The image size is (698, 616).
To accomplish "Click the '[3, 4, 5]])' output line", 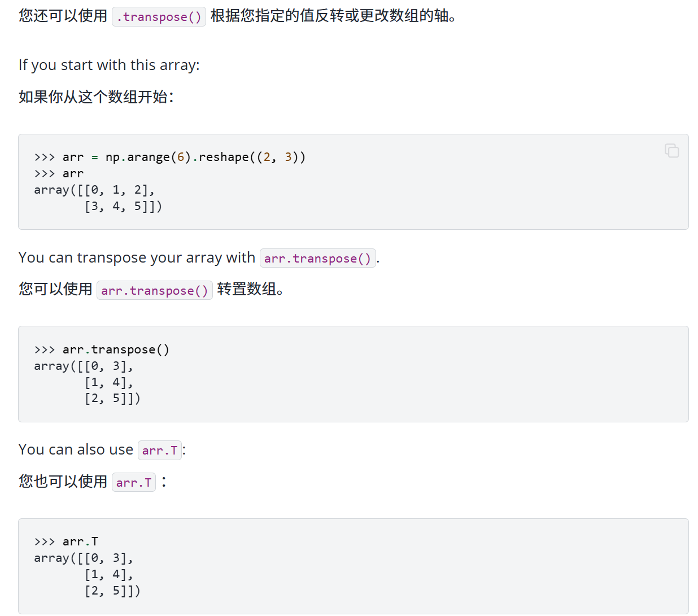I will [x=123, y=206].
